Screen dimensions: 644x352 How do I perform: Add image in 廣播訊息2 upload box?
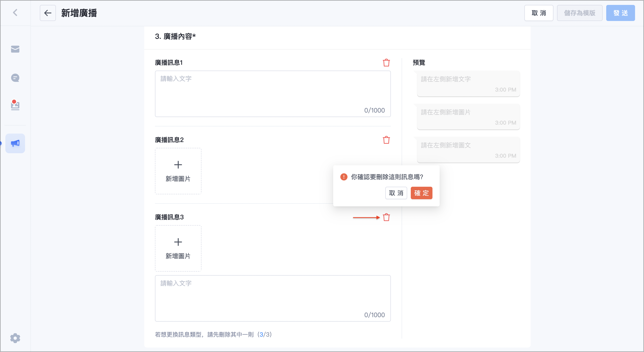178,171
